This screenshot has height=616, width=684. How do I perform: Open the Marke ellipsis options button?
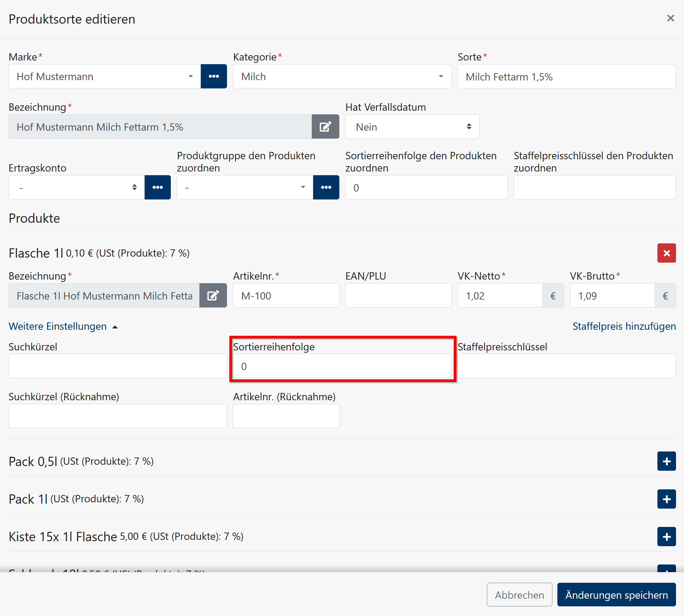pyautogui.click(x=214, y=76)
